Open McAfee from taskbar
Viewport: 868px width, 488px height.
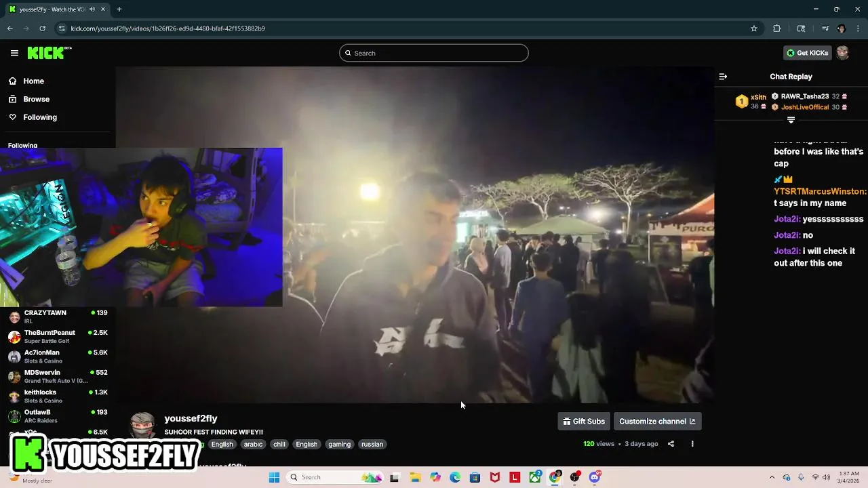pos(495,477)
